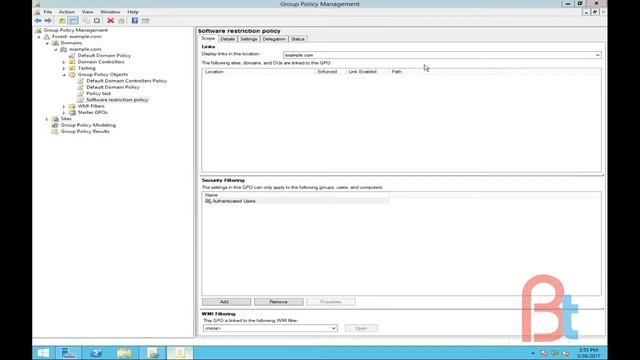The image size is (640, 360).
Task: Switch to the Status tab
Action: click(298, 39)
